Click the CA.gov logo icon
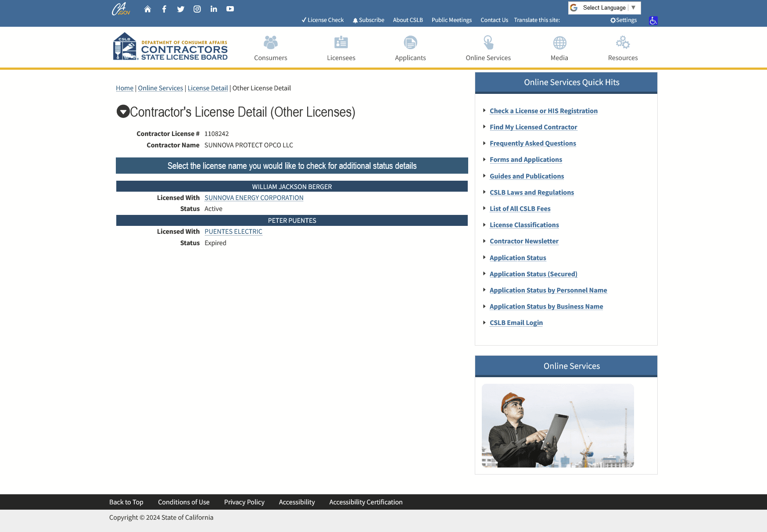This screenshot has width=767, height=532. pos(121,9)
